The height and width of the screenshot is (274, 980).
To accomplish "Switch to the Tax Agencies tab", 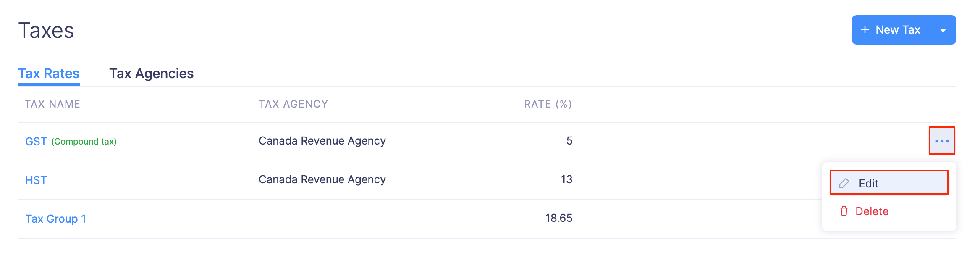I will (x=151, y=74).
